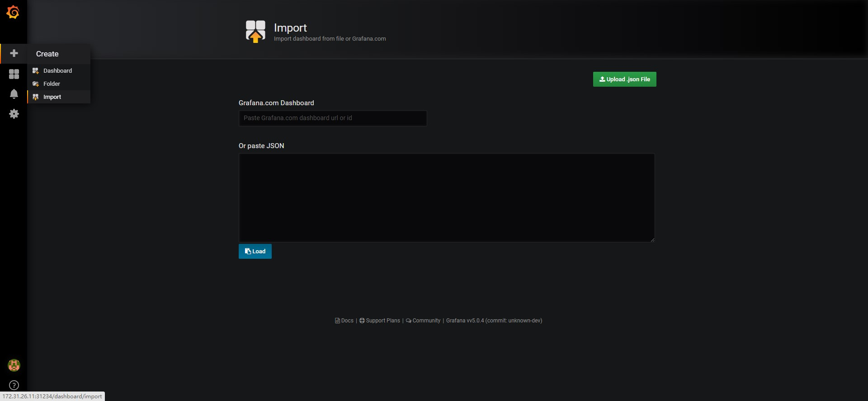
Task: Open the Support Plans footer link
Action: [380, 321]
